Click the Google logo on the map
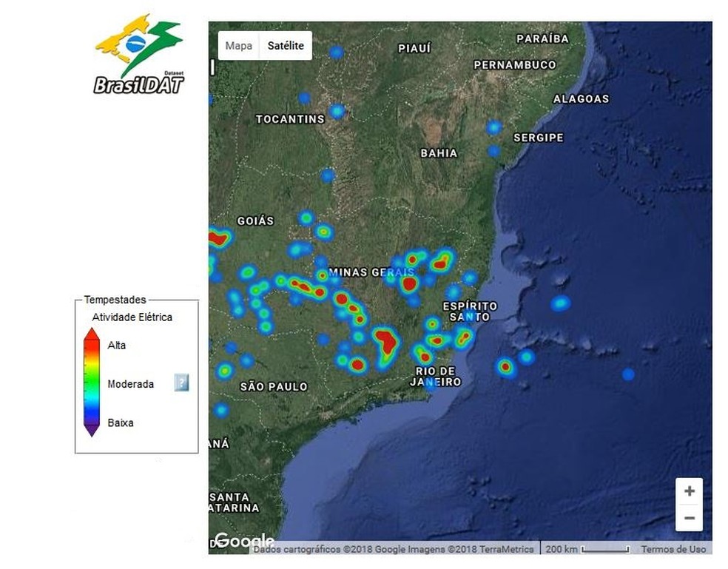 click(243, 542)
